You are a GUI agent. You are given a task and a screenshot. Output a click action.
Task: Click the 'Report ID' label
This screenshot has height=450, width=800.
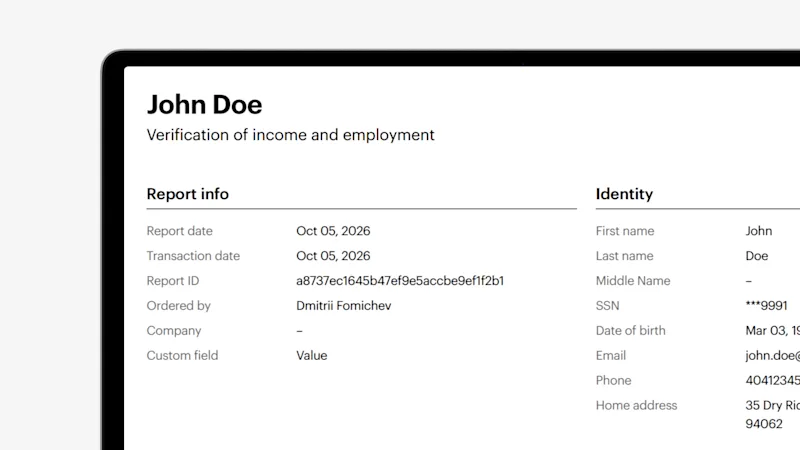172,281
